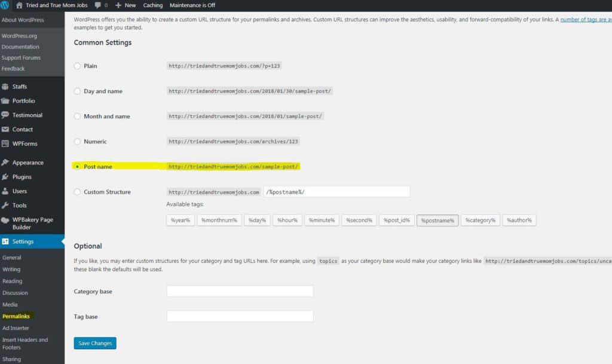
Task: Go to Reading settings submenu
Action: pos(12,281)
